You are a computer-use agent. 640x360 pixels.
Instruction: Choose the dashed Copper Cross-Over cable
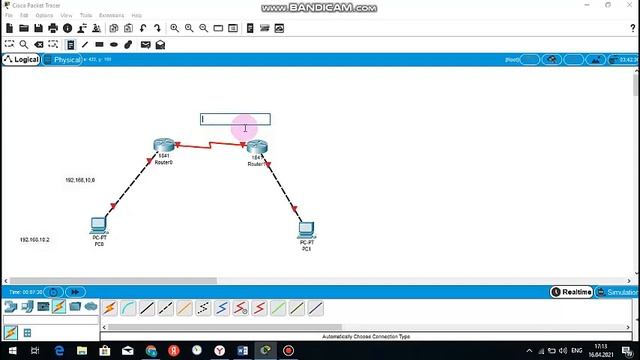(x=166, y=308)
